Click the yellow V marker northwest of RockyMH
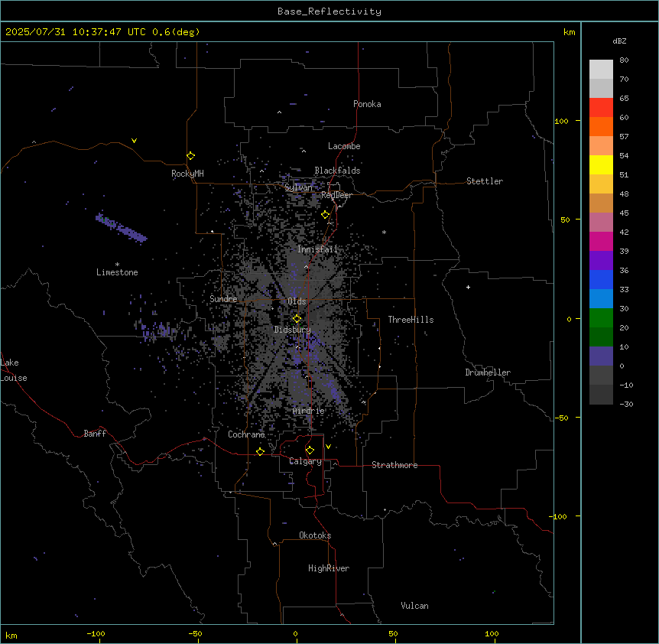The height and width of the screenshot is (644, 659). point(134,141)
